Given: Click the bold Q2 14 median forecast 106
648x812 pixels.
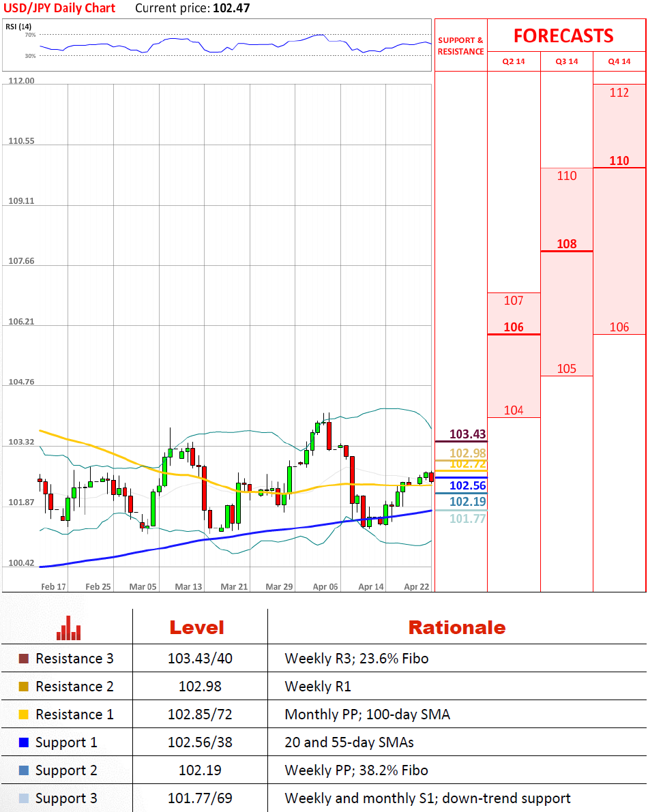Looking at the screenshot, I should [x=514, y=327].
